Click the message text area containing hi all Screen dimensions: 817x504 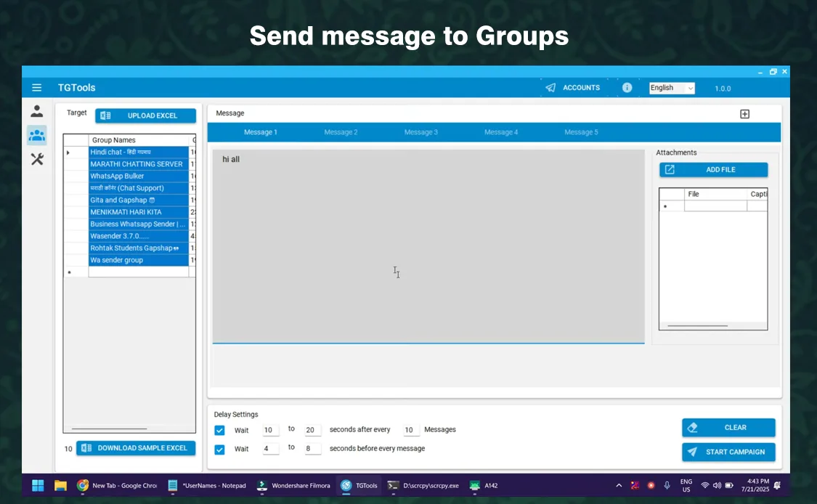click(x=428, y=245)
